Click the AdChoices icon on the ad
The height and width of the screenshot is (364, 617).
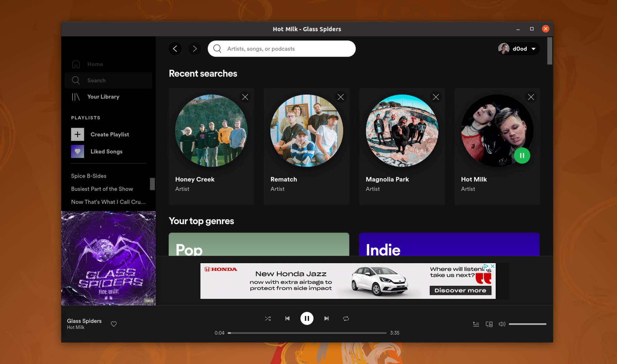(x=486, y=266)
